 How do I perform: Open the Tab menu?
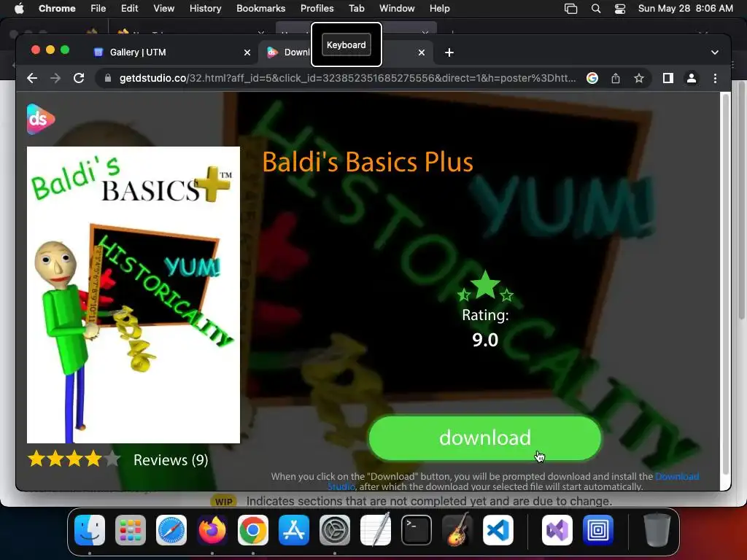coord(356,8)
